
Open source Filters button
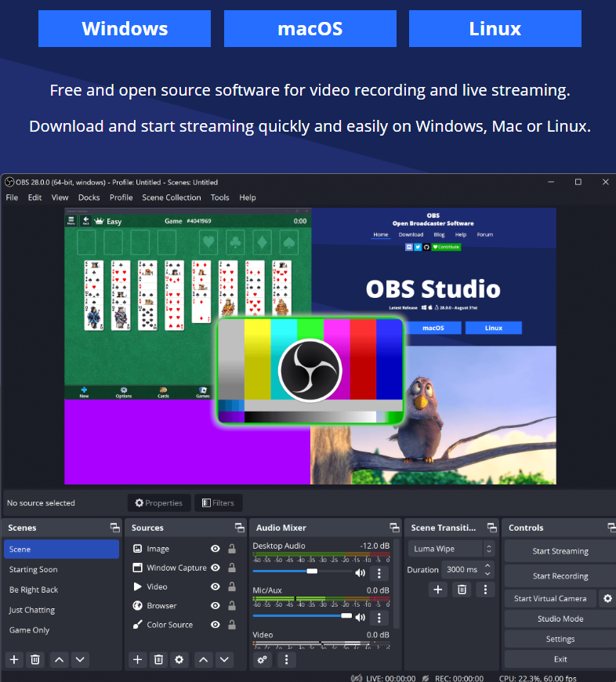click(218, 502)
